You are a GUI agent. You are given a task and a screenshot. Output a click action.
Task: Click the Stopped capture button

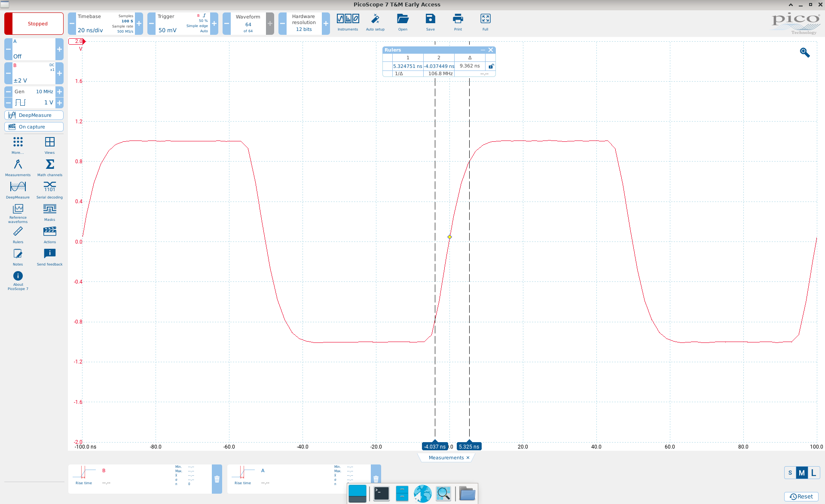click(34, 24)
